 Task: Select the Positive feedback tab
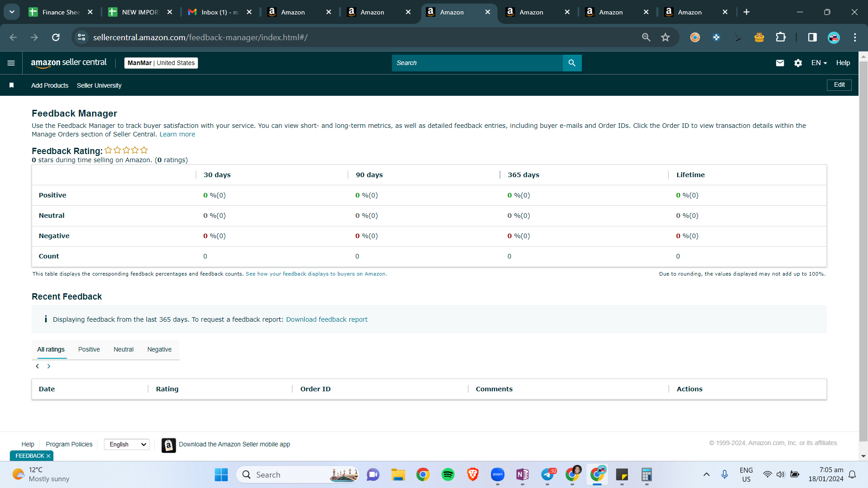(89, 349)
